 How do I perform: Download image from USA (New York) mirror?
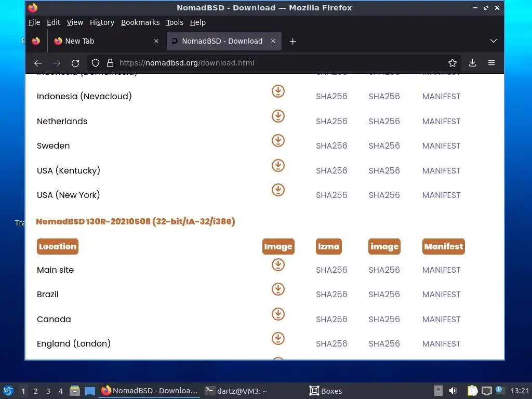click(x=278, y=190)
